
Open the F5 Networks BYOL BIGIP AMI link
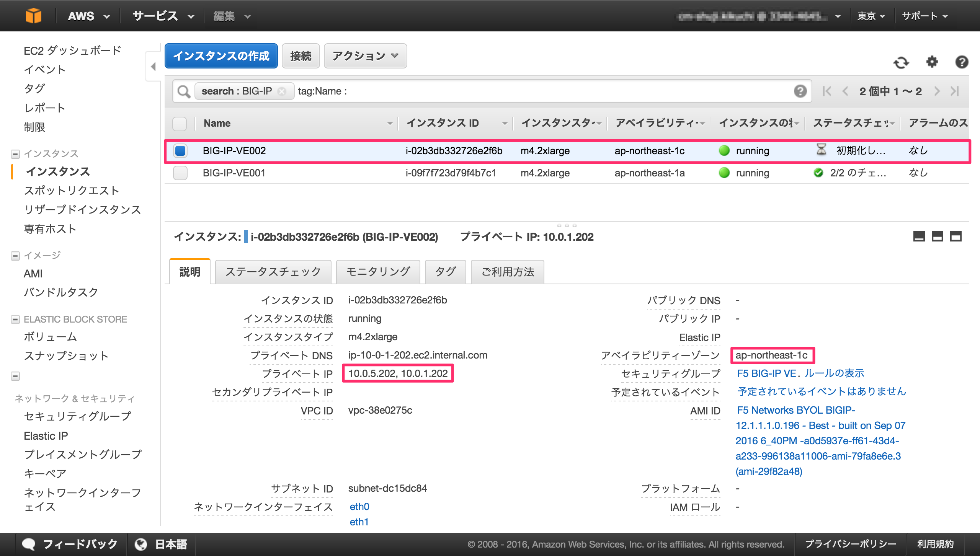point(820,441)
